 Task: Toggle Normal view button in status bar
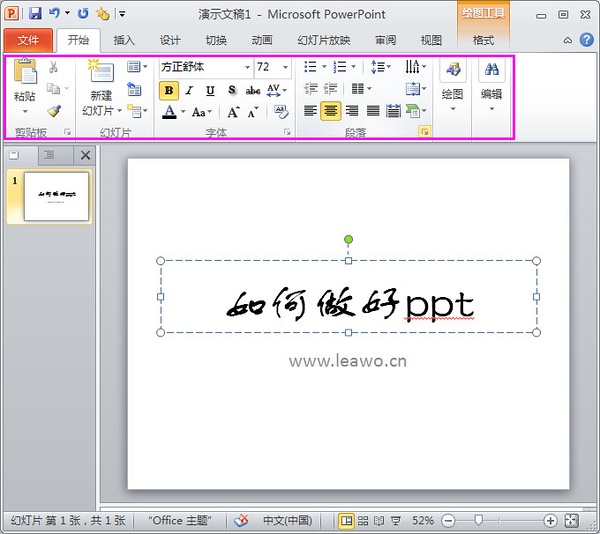pyautogui.click(x=346, y=521)
